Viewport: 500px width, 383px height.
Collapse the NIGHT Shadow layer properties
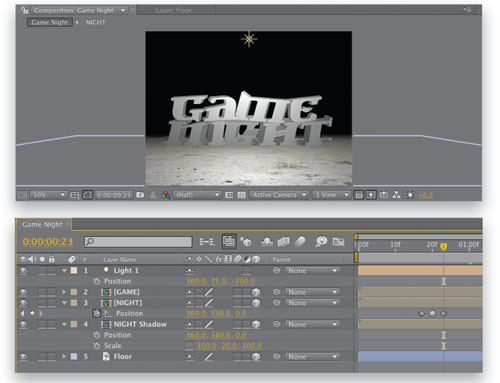coord(64,324)
